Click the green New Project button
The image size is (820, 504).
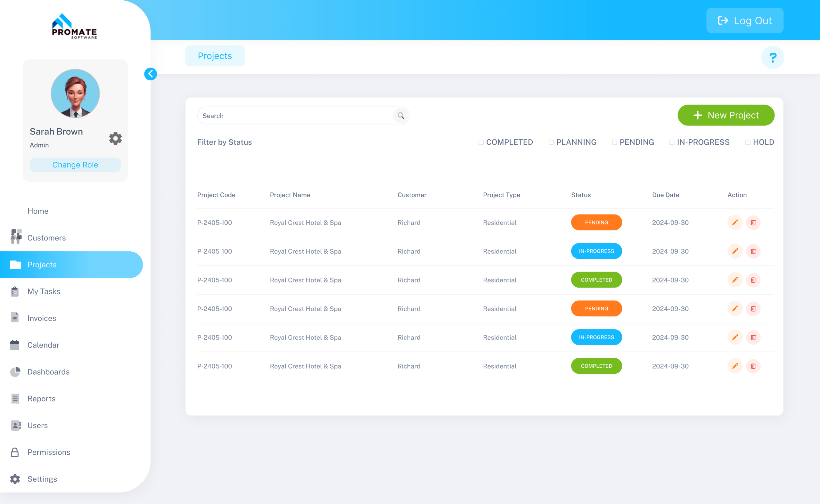click(726, 115)
